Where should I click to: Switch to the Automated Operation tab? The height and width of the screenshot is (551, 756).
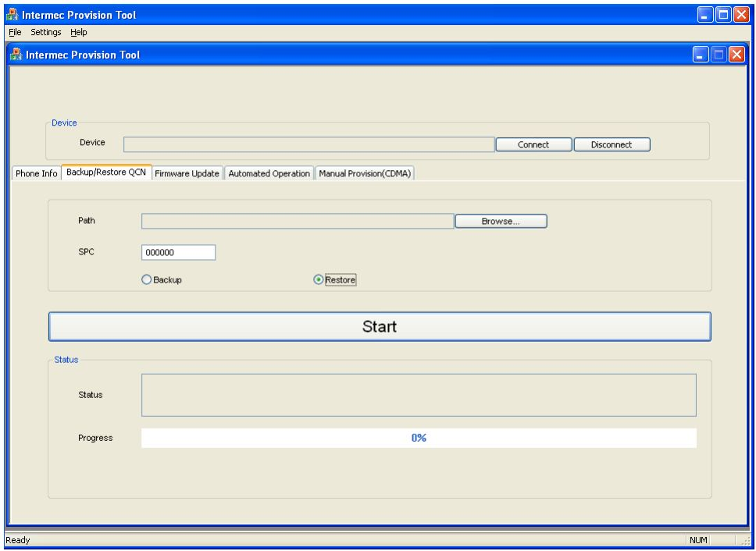pos(269,173)
